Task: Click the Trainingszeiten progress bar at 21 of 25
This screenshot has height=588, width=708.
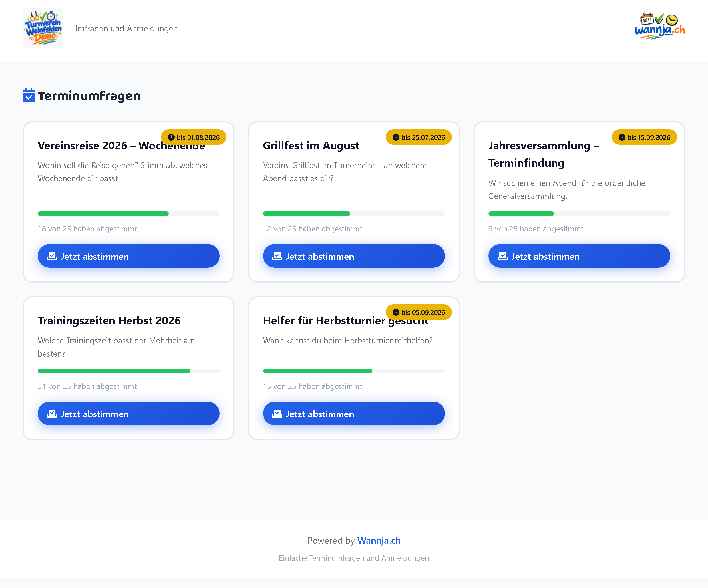Action: click(x=128, y=371)
